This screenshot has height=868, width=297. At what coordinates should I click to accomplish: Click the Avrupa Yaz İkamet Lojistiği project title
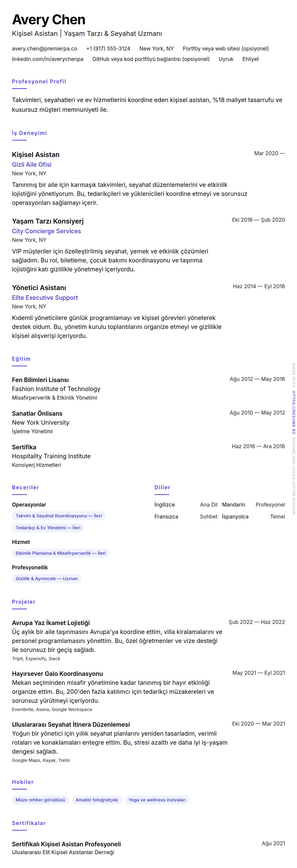[51, 623]
